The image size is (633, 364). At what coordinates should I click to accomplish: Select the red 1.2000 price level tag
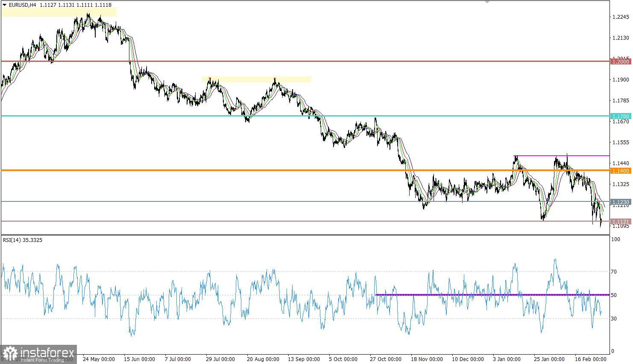(621, 61)
